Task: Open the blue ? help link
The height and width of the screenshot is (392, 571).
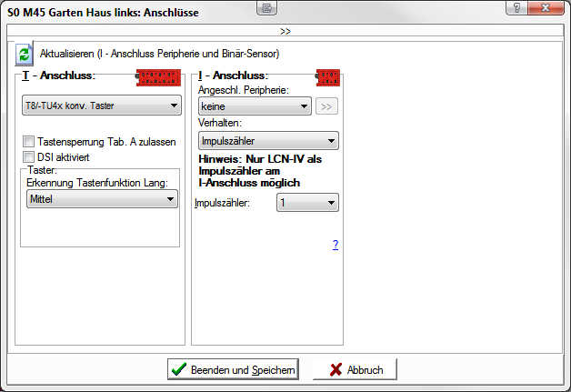Action: [335, 245]
